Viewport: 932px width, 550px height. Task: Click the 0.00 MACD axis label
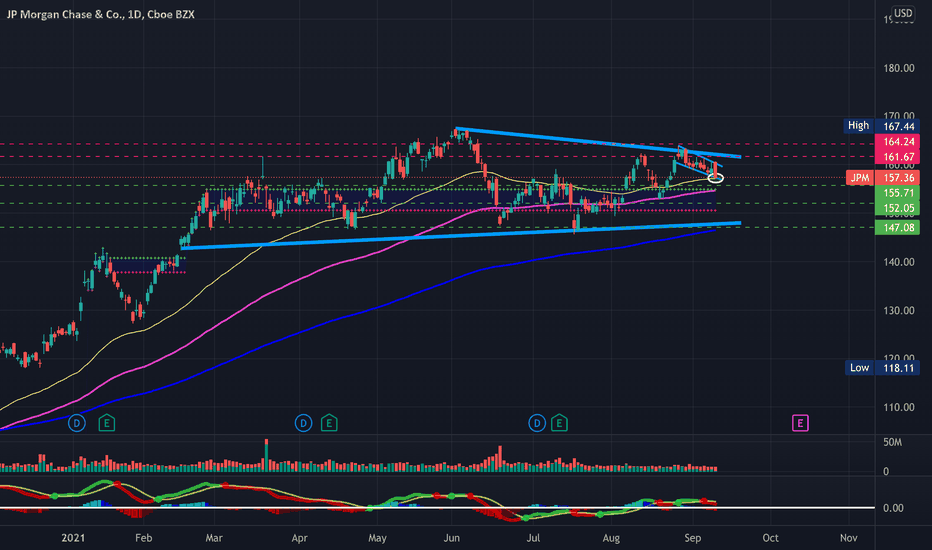tap(893, 508)
